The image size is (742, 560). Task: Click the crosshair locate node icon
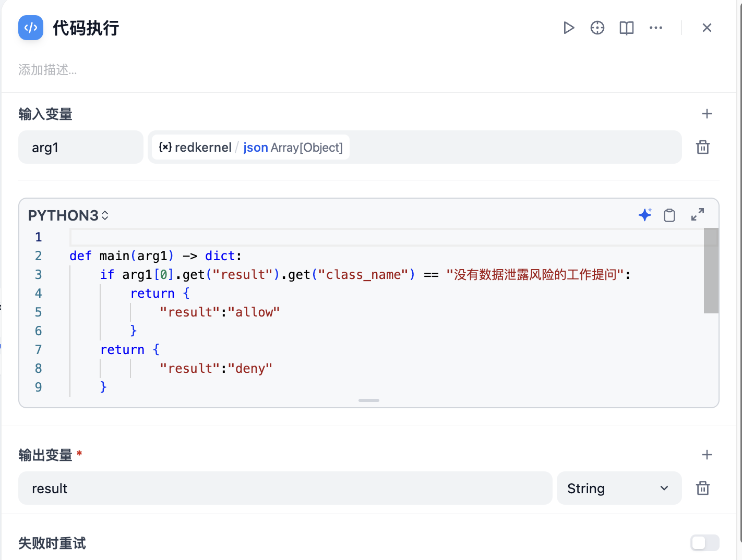(x=597, y=28)
